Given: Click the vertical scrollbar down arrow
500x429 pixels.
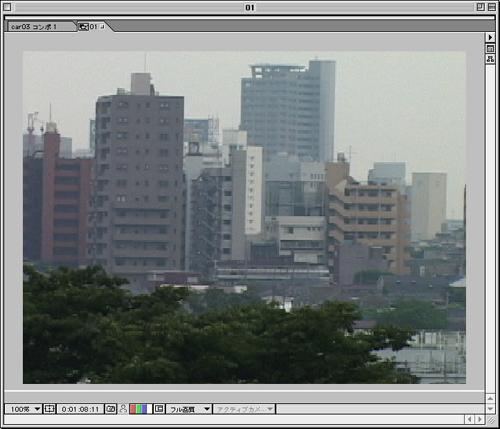Looking at the screenshot, I should pos(490,409).
